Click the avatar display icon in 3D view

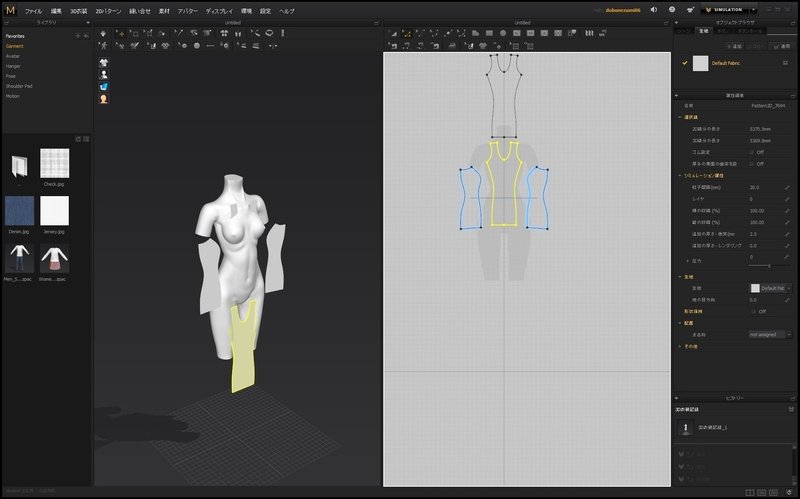(104, 74)
